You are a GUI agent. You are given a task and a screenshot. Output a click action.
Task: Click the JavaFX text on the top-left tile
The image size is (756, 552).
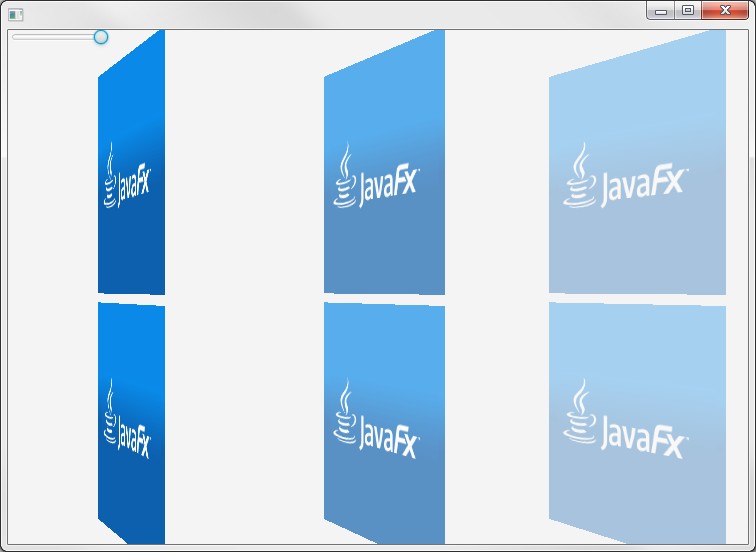(135, 185)
